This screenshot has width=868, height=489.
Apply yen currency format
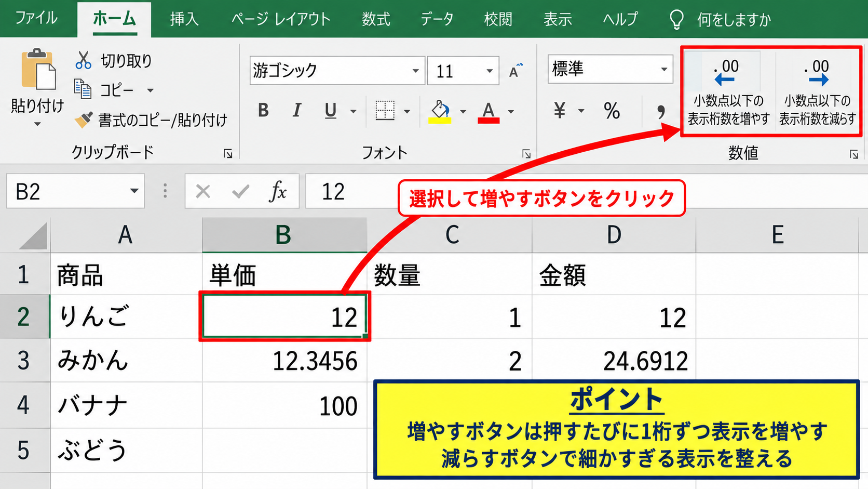560,110
